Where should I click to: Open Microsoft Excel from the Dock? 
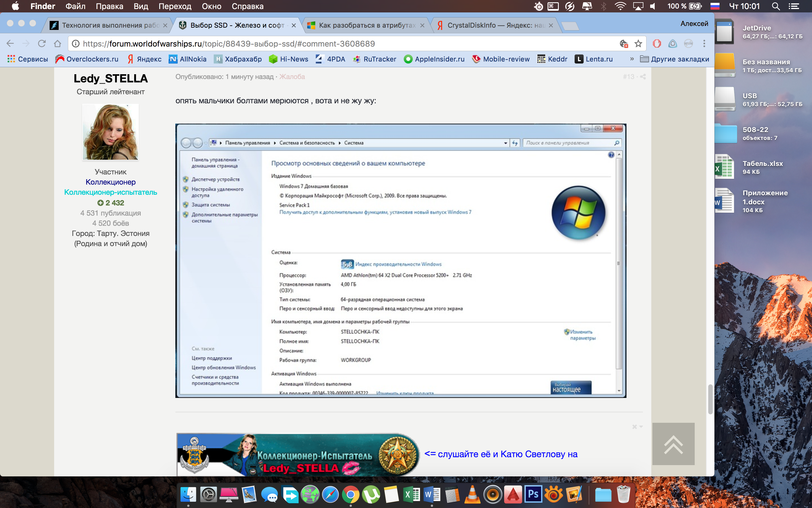[411, 494]
